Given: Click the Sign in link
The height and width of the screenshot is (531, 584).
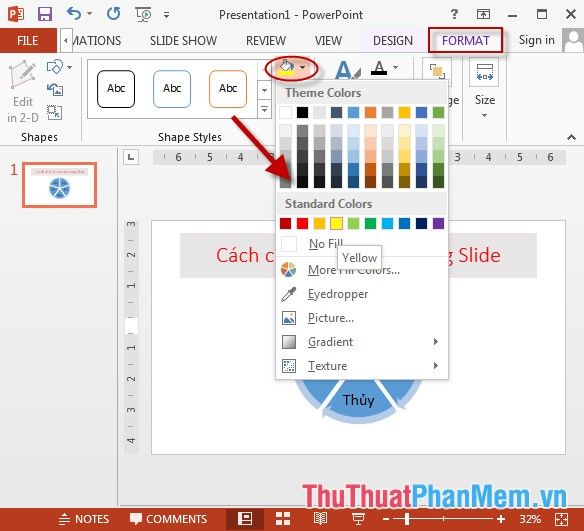Looking at the screenshot, I should pos(536,40).
